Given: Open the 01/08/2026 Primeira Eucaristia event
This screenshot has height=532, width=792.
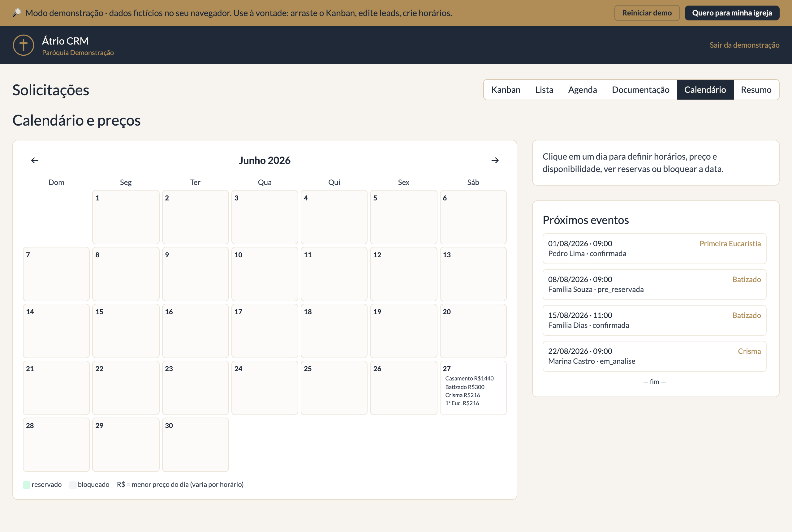Looking at the screenshot, I should pyautogui.click(x=654, y=248).
